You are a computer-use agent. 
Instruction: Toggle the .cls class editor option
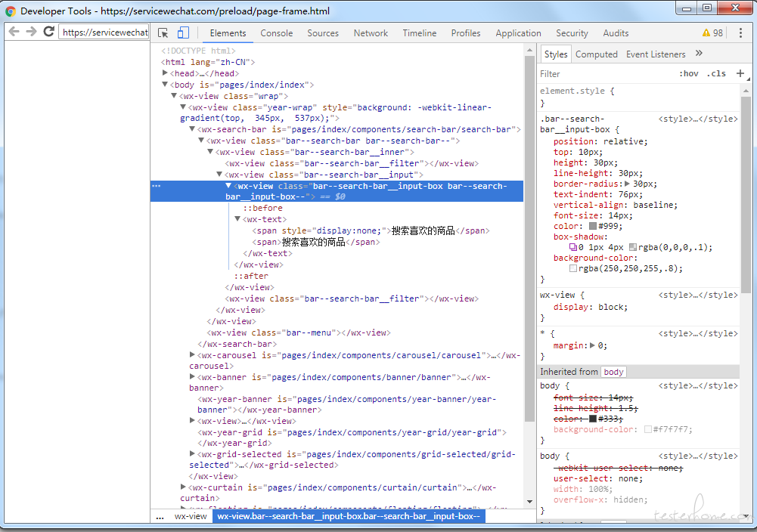715,74
